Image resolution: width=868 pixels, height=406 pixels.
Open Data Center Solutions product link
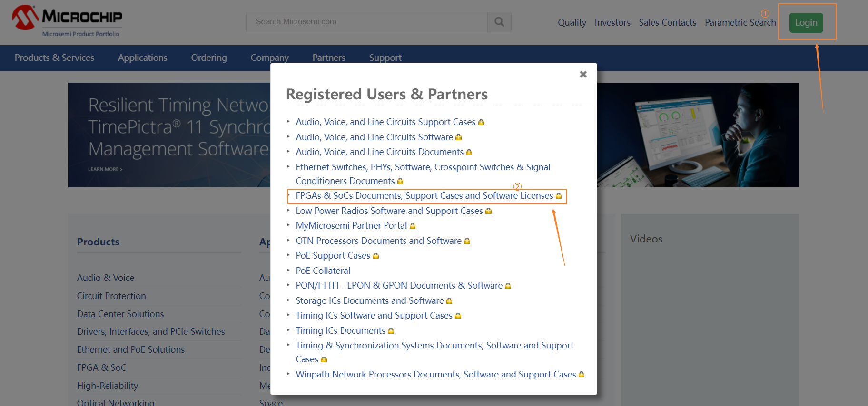120,314
